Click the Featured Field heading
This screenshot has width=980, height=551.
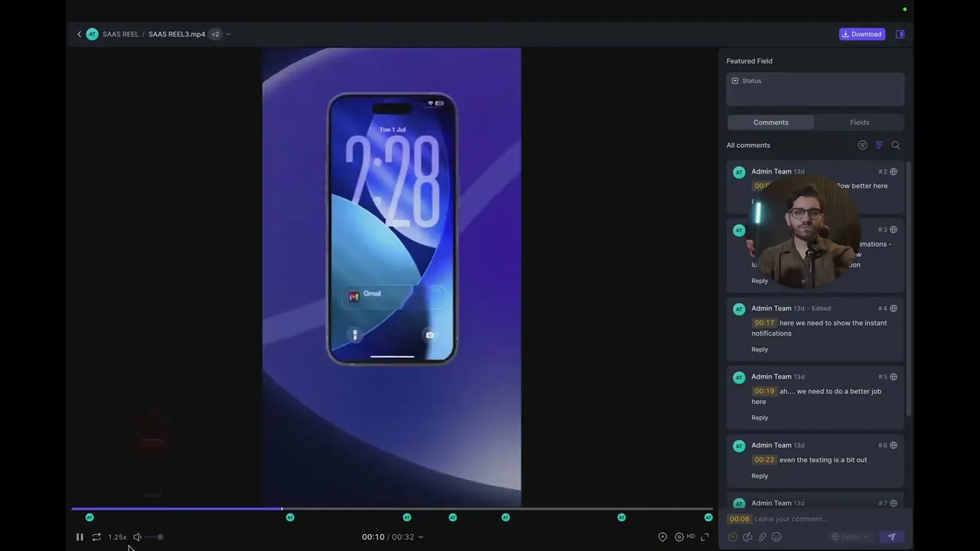[x=749, y=61]
